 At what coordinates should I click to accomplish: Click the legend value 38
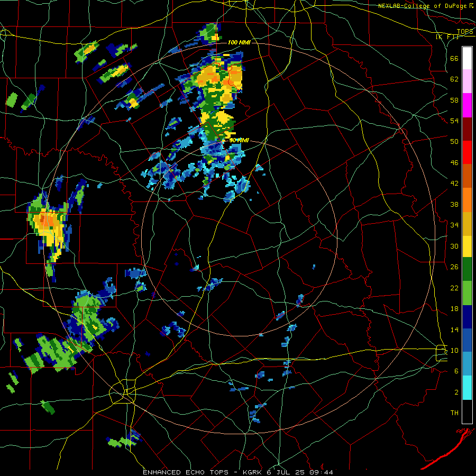(x=454, y=204)
